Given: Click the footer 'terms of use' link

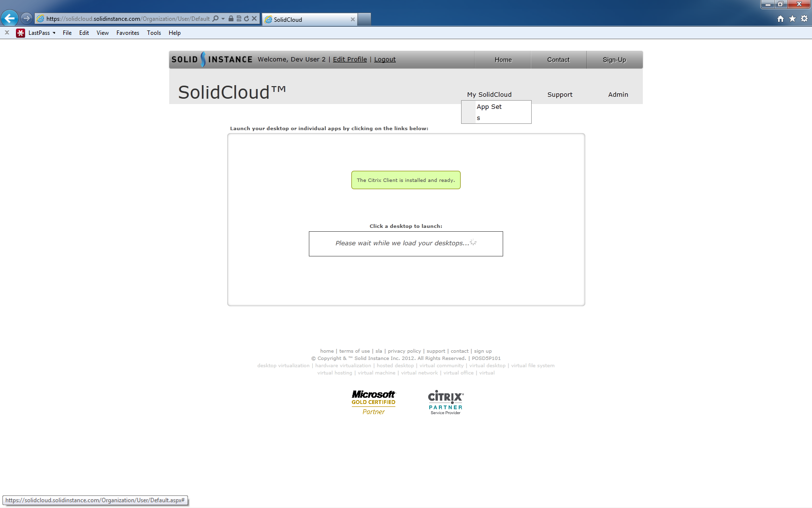Looking at the screenshot, I should pyautogui.click(x=354, y=351).
